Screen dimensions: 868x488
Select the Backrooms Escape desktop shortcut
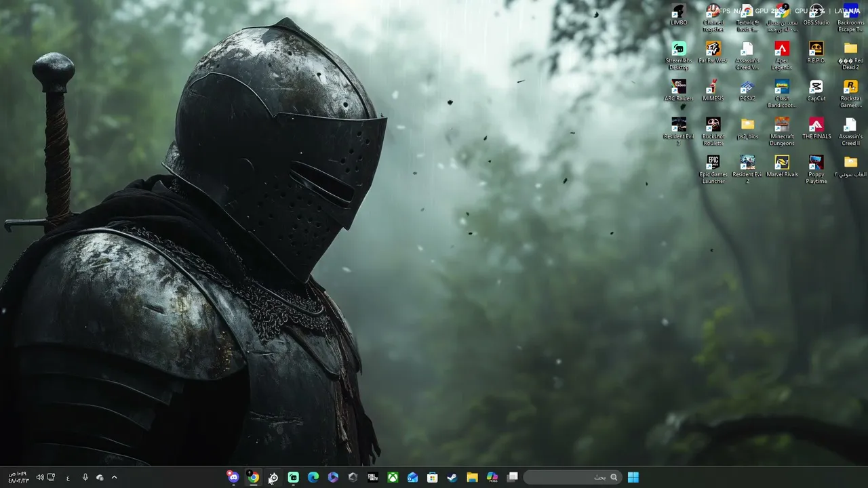pos(850,18)
